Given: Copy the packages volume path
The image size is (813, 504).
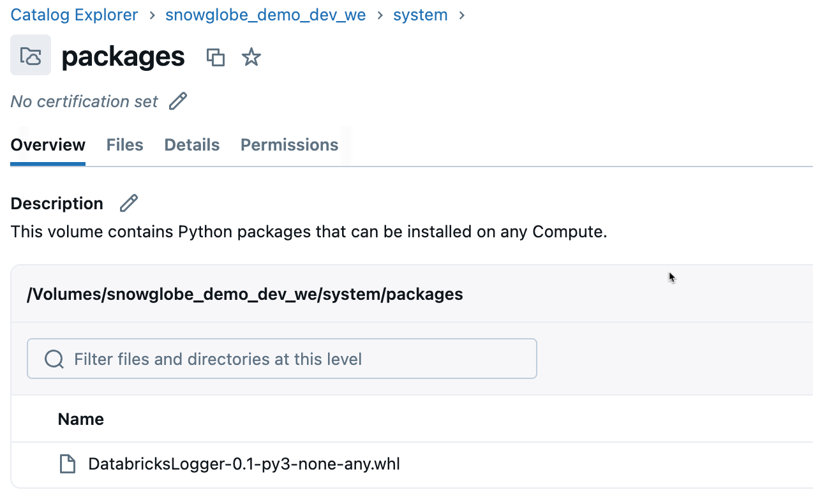Looking at the screenshot, I should coord(216,57).
